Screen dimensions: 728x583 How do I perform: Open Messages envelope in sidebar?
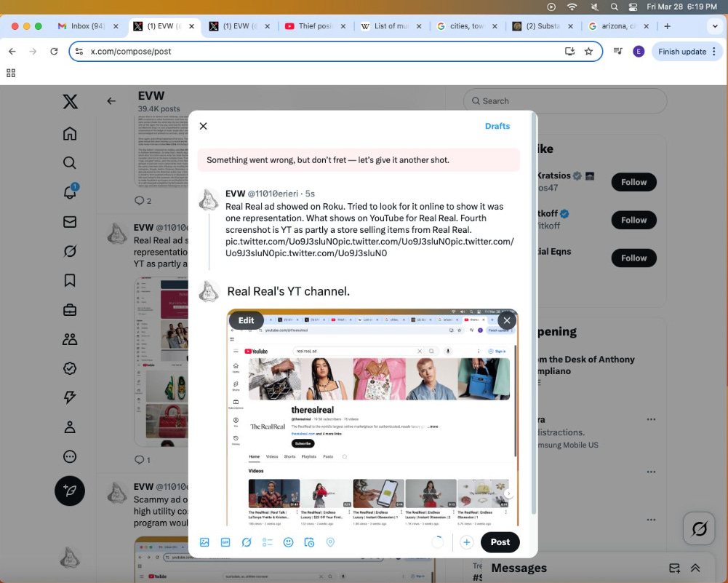click(x=70, y=221)
